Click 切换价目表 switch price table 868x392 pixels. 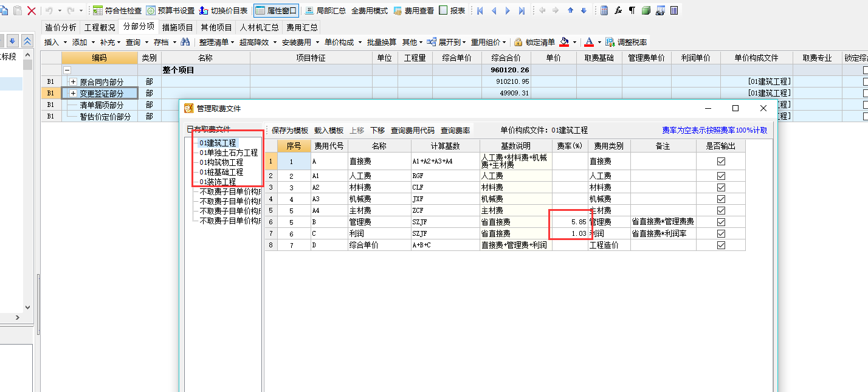(224, 11)
